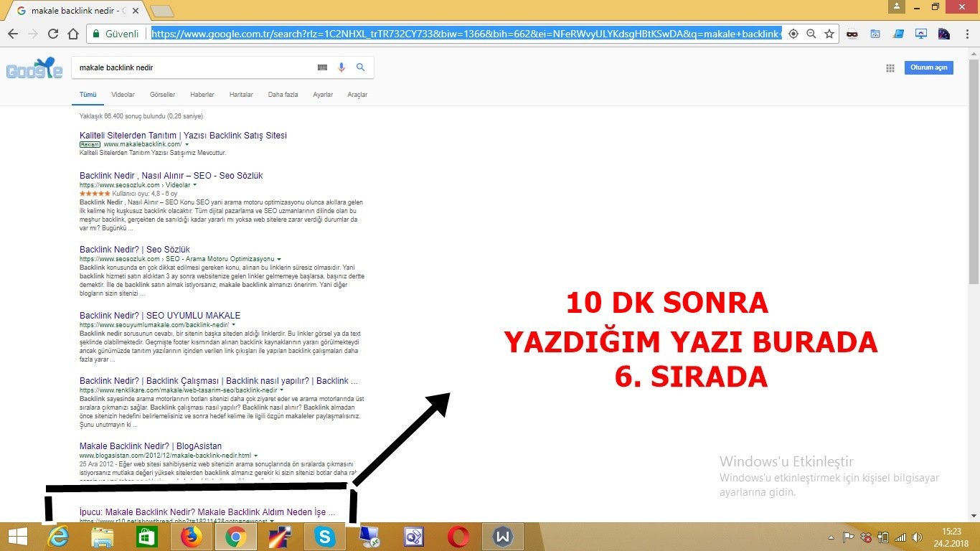Expand dropdown beside seouyumlumakale.com URL
This screenshot has width=980, height=551.
pos(234,325)
